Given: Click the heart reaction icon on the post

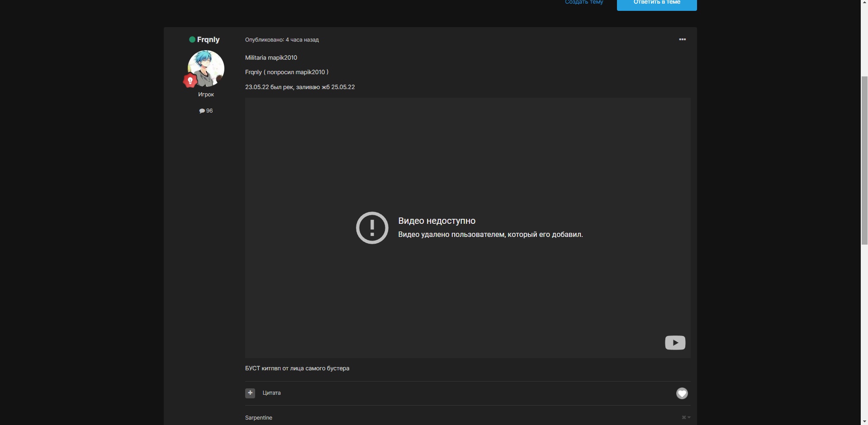Looking at the screenshot, I should point(682,393).
